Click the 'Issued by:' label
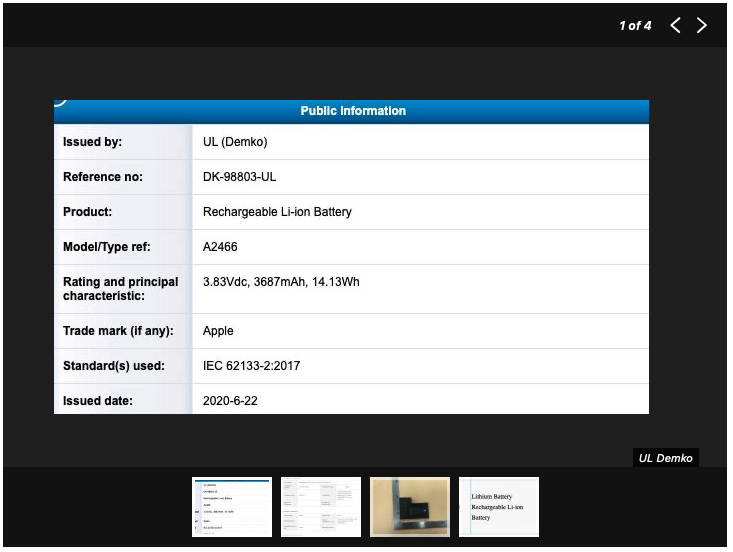Screen dimensions: 733x552 [x=93, y=142]
